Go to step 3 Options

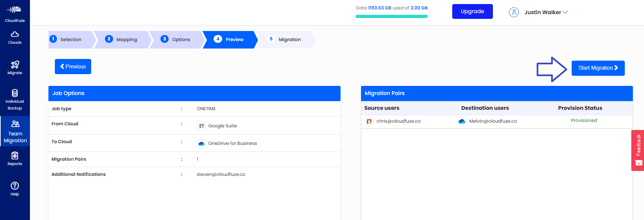coord(176,39)
